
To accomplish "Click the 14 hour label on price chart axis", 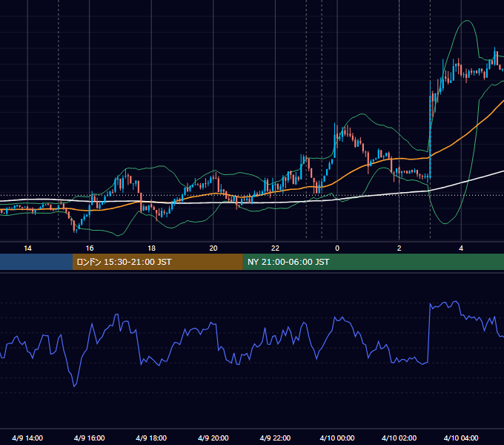I will [x=27, y=248].
